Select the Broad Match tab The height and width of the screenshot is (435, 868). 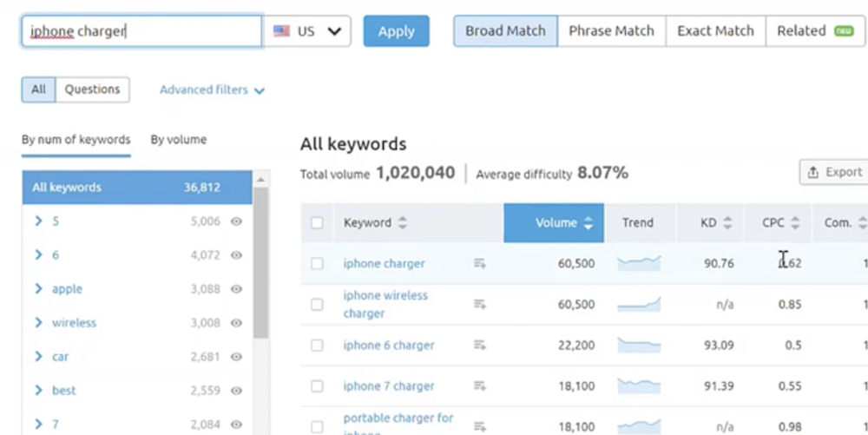pyautogui.click(x=505, y=31)
